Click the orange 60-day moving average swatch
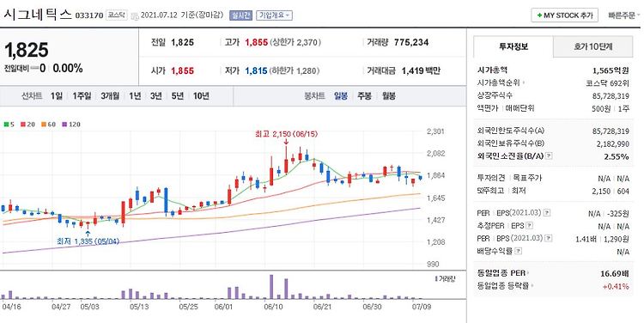This screenshot has width=644, height=323. click(x=44, y=125)
